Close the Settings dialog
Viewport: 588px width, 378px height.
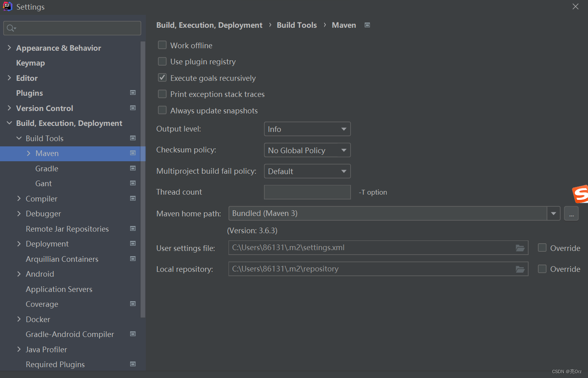pos(576,6)
